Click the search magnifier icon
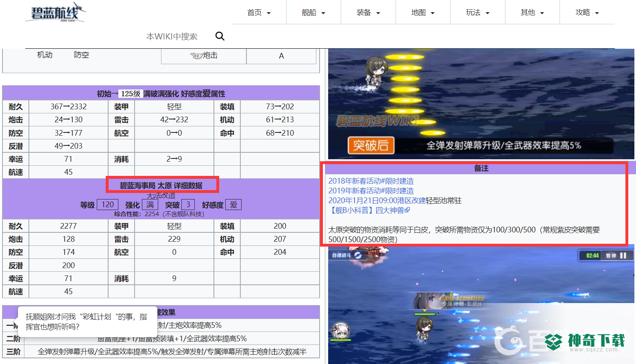The image size is (636, 364). pos(220,36)
